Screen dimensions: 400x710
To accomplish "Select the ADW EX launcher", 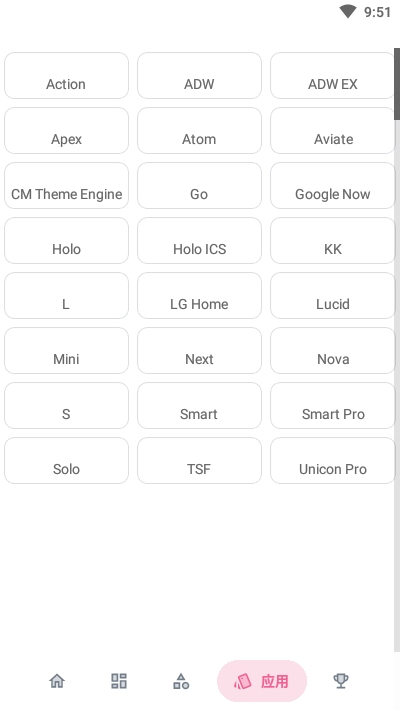I will click(333, 76).
